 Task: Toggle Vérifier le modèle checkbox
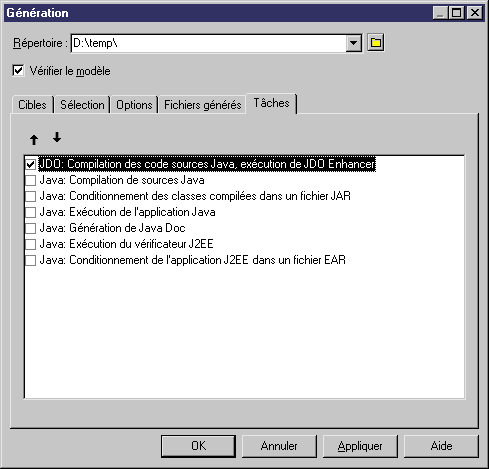(18, 71)
